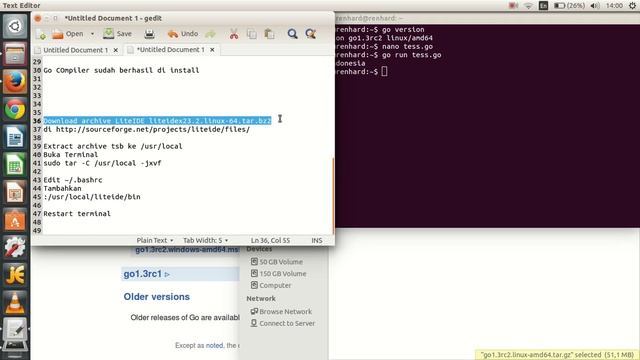Open LibreOffice Writer from launcher
Image resolution: width=640 pixels, height=360 pixels.
(15, 137)
